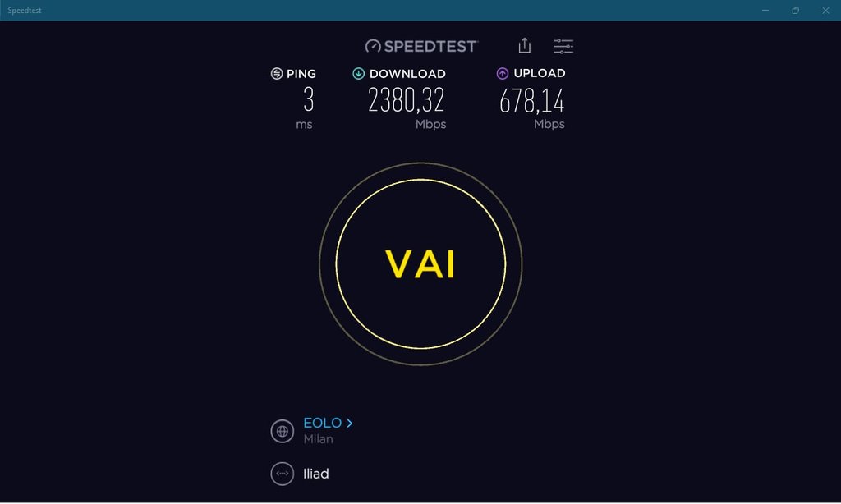Open the settings sliders icon

(563, 46)
